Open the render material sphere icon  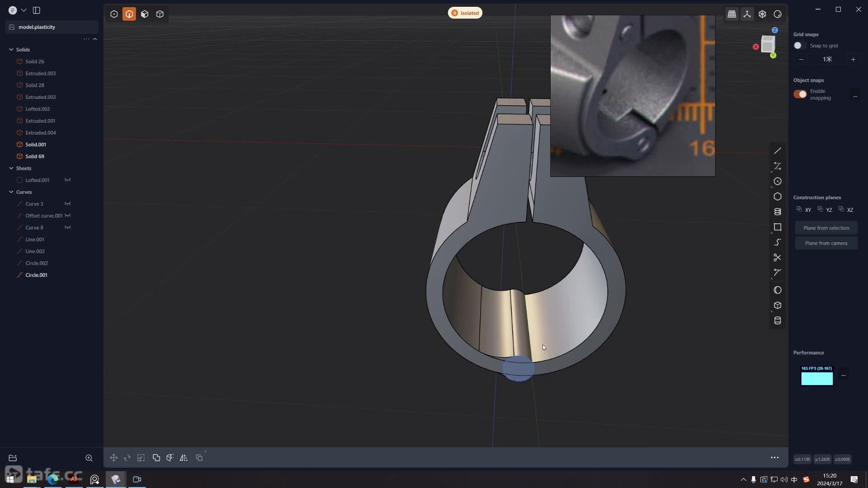click(778, 14)
